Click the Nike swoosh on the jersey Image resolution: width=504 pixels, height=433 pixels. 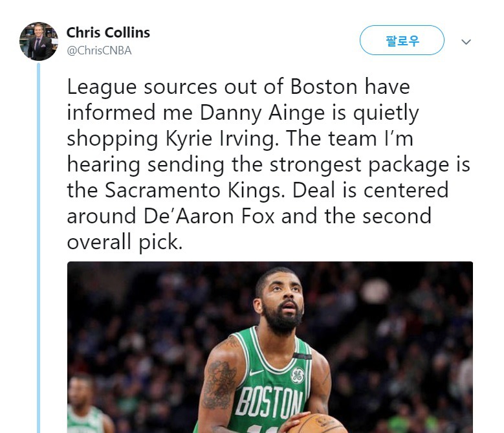[256, 373]
